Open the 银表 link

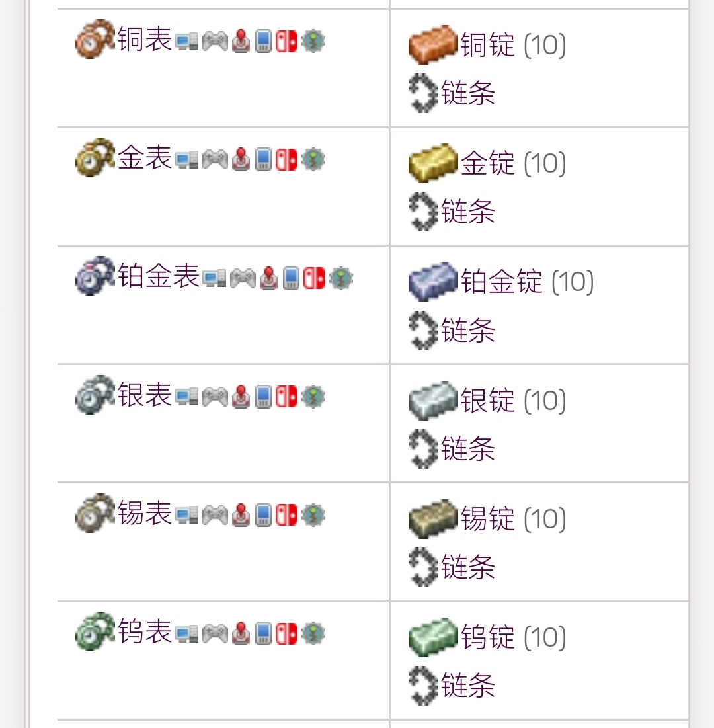tap(145, 395)
